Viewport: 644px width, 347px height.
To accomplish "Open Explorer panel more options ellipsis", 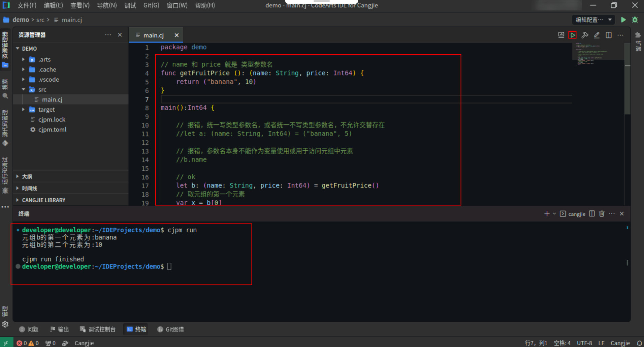I will point(108,35).
